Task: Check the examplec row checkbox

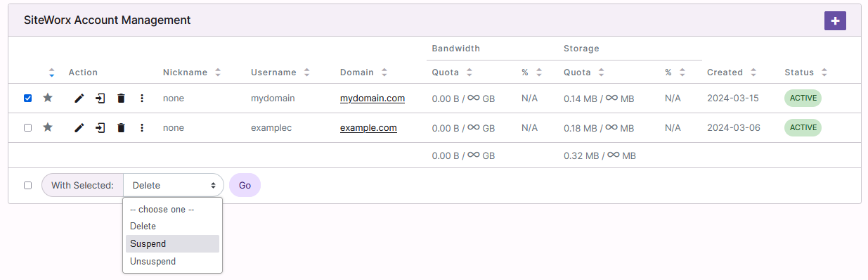Action: pyautogui.click(x=27, y=128)
